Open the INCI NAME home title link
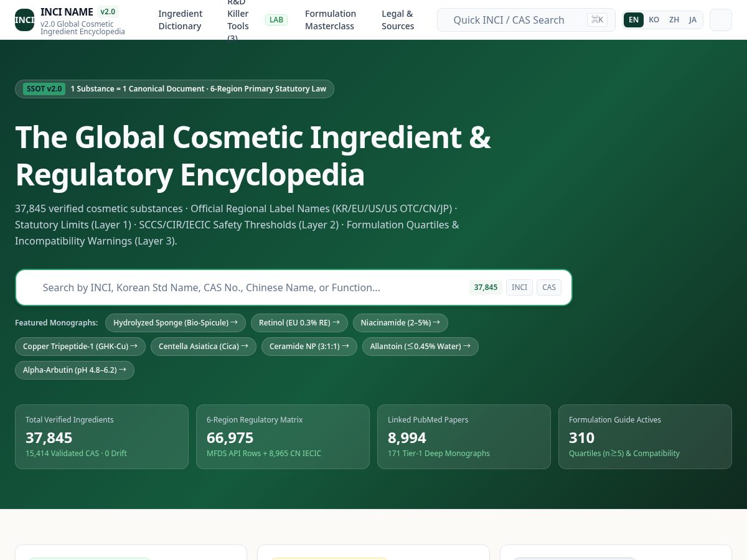 [67, 12]
